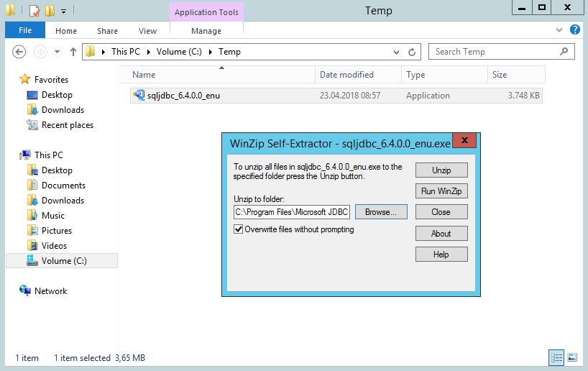The width and height of the screenshot is (588, 371).
Task: Click the folder icon in address bar
Action: 90,51
